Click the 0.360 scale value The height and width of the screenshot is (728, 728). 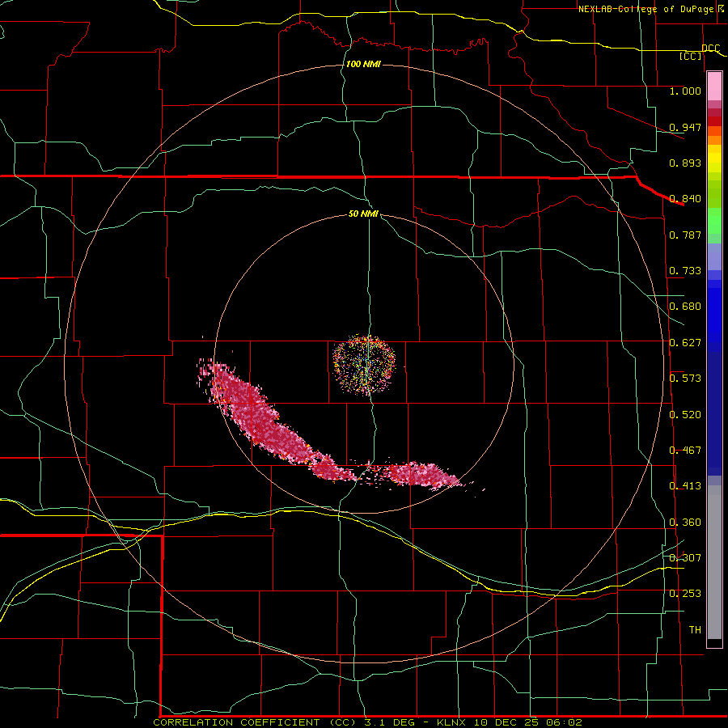[685, 523]
